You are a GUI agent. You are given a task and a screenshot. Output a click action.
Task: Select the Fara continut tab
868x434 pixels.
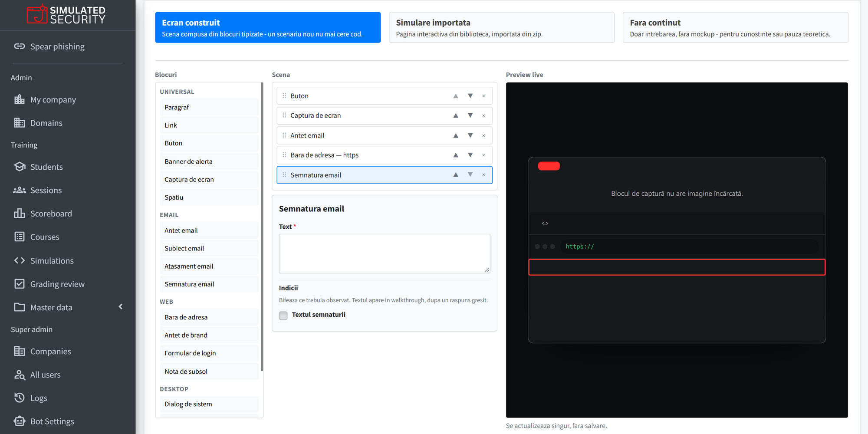click(x=736, y=27)
